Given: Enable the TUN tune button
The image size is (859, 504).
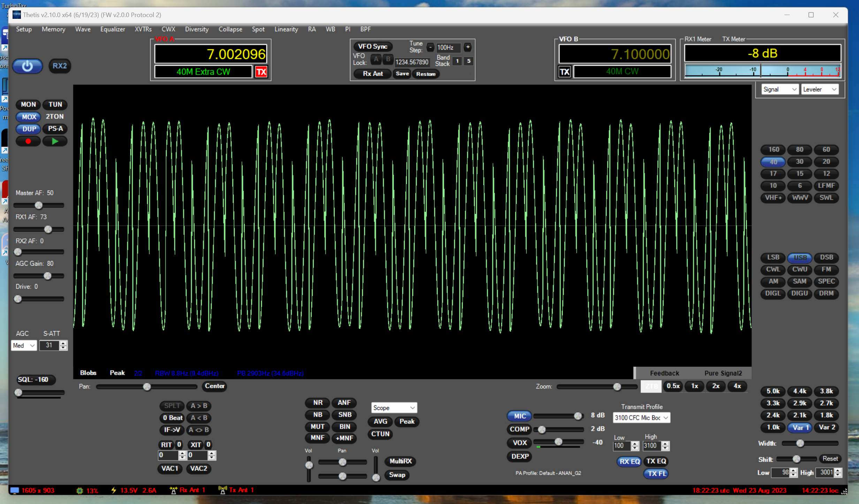Looking at the screenshot, I should (55, 105).
